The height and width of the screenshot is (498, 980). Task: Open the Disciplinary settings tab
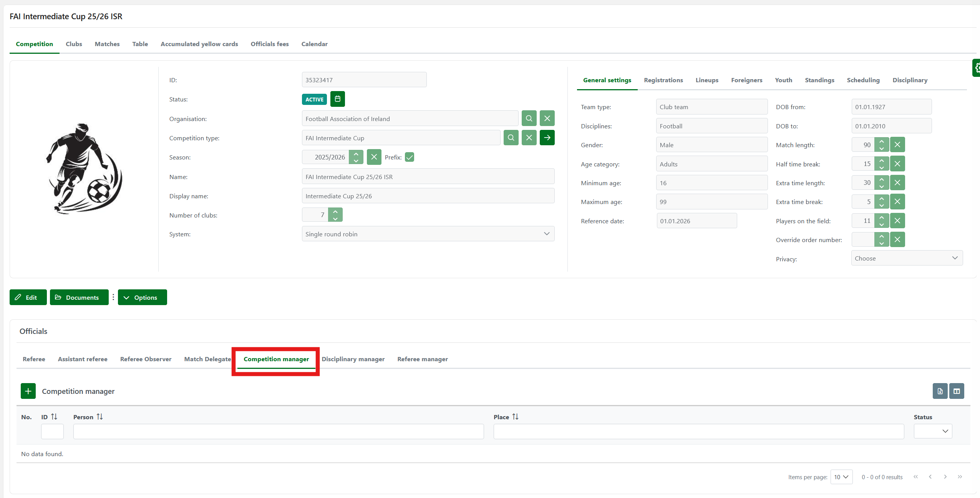pyautogui.click(x=909, y=80)
